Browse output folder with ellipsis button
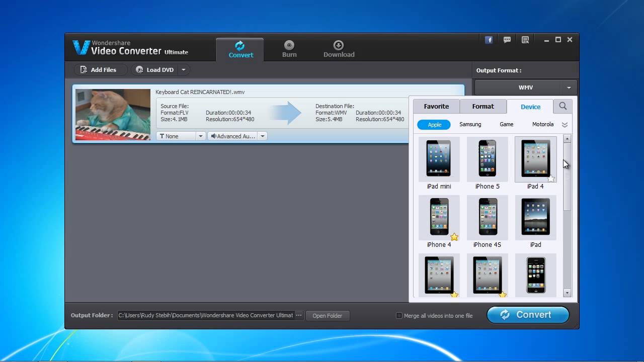Screen dimensions: 644x362 click(299, 315)
